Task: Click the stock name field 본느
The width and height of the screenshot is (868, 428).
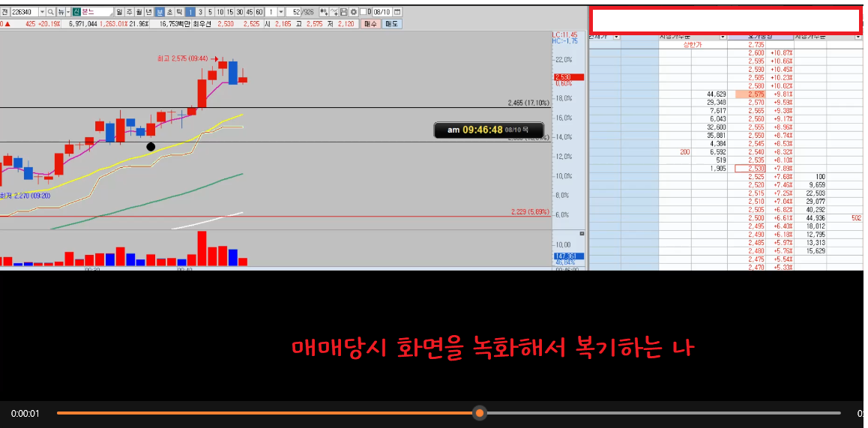Action: 97,12
